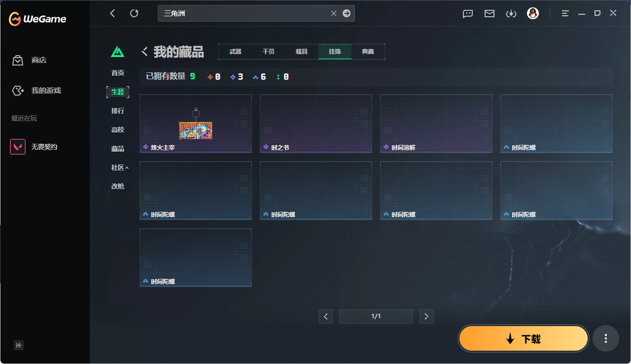
Task: Open 高校 section
Action: click(118, 130)
